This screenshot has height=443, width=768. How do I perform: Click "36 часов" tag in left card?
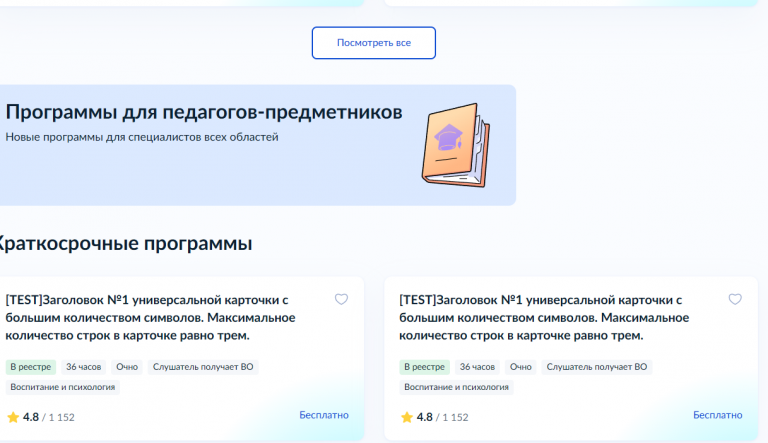coord(84,367)
